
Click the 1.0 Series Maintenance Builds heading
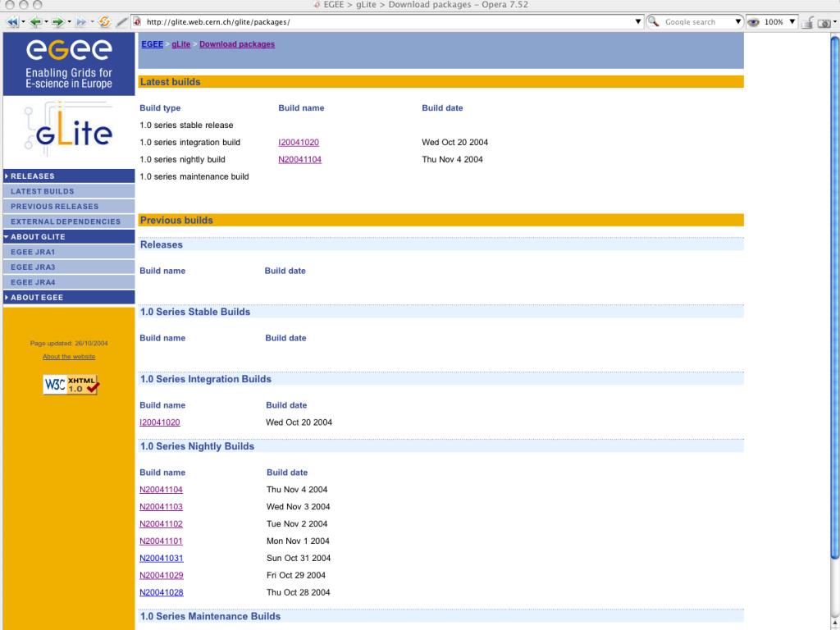[x=210, y=617]
